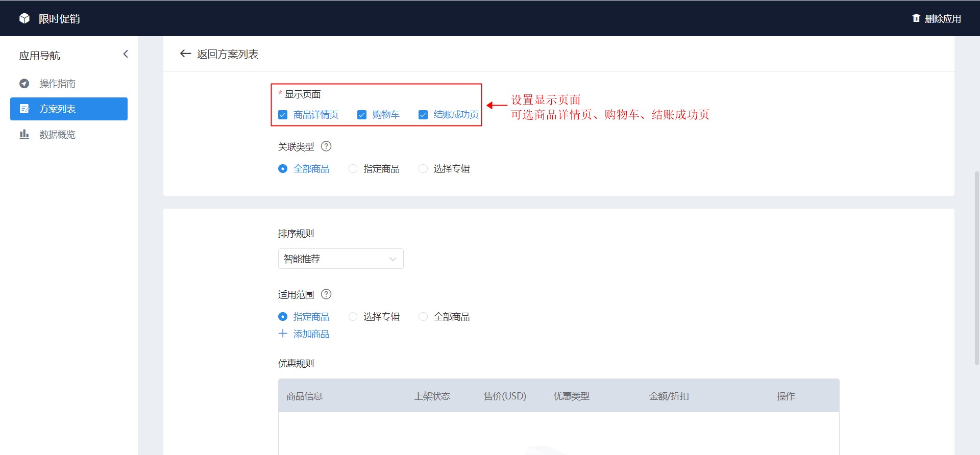
Task: Click the 返回方案列表 link
Action: pyautogui.click(x=228, y=54)
